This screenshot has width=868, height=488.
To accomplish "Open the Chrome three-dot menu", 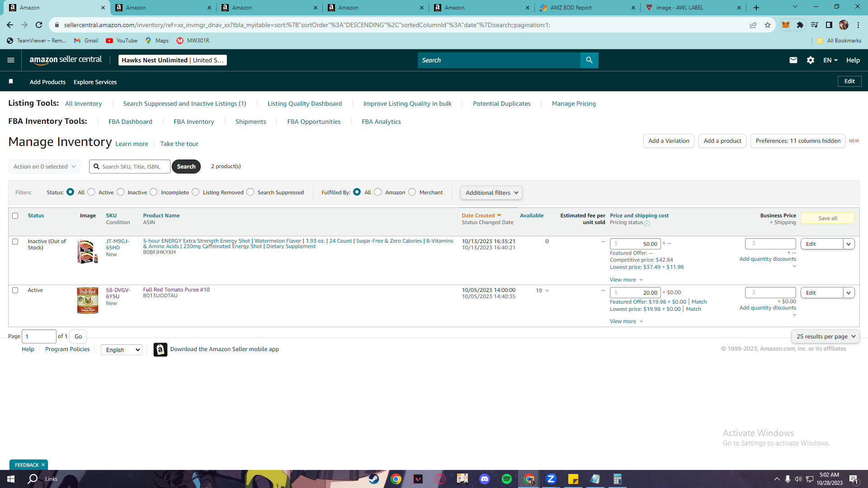I will (858, 25).
